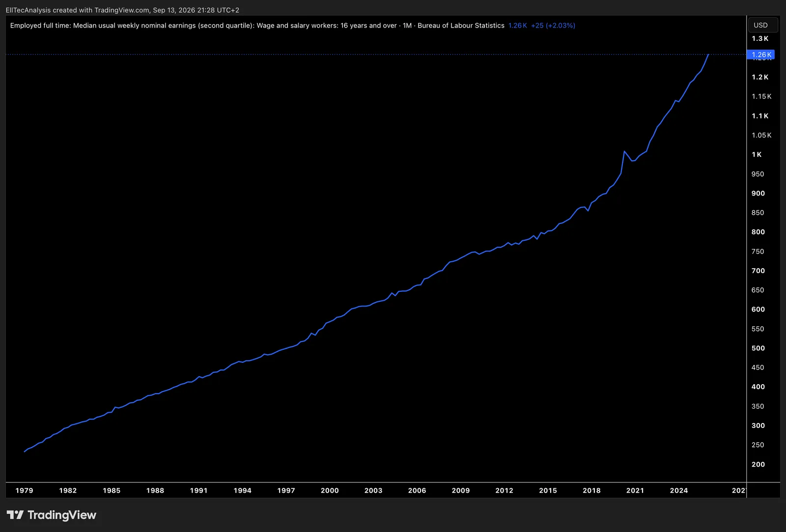Click the EllTecAnalysis attribution header text
The width and height of the screenshot is (786, 532).
coord(122,10)
